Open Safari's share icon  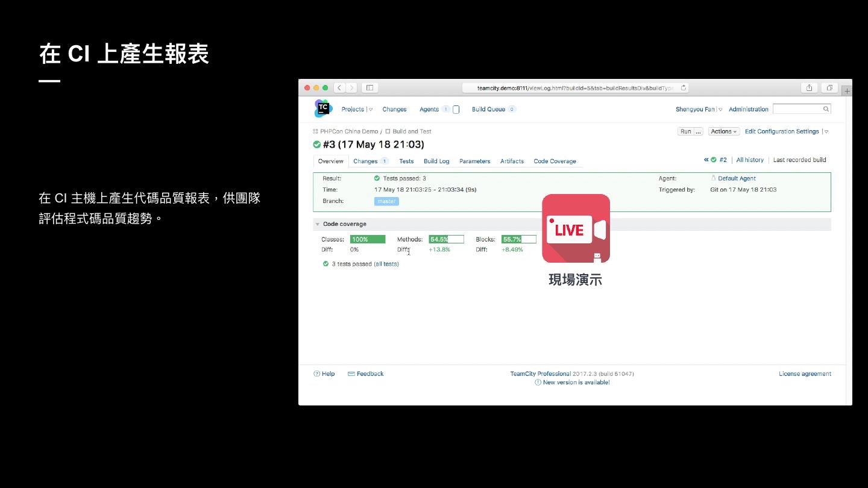click(x=809, y=88)
